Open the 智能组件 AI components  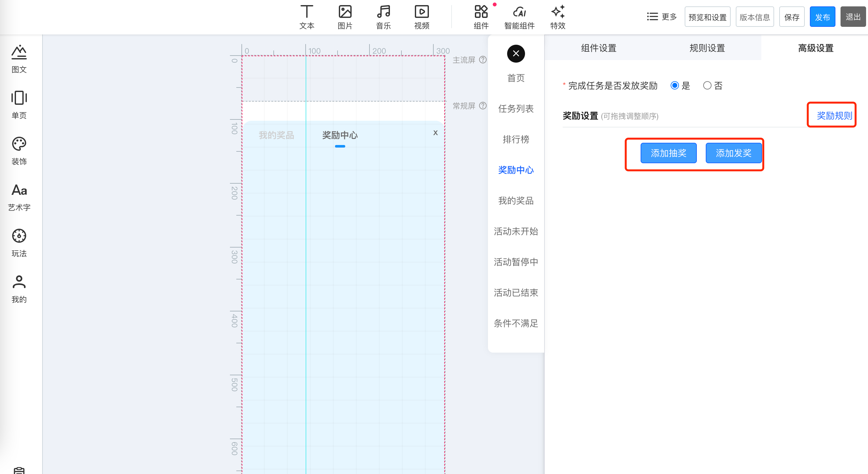click(x=519, y=12)
